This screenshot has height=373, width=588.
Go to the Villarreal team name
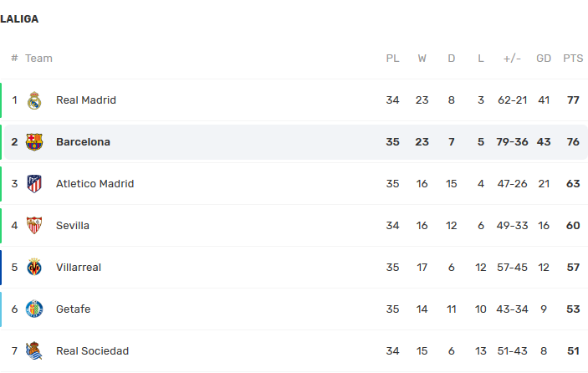click(x=79, y=268)
